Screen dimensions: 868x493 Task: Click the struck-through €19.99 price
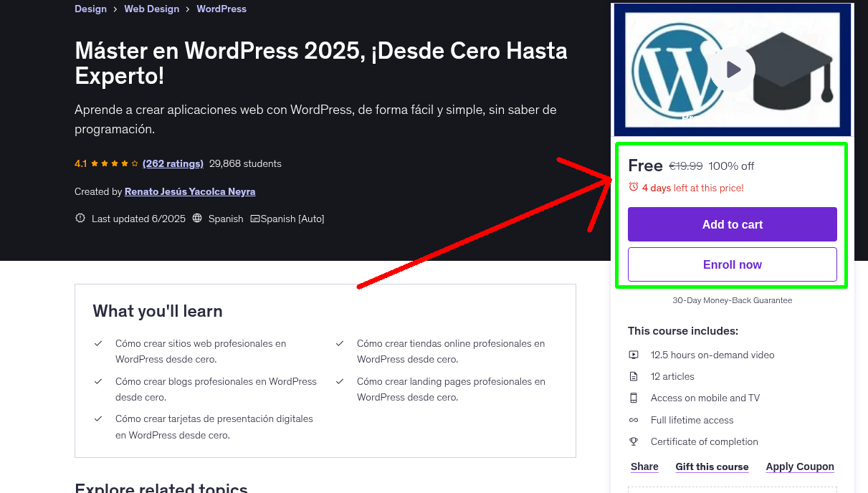tap(686, 166)
